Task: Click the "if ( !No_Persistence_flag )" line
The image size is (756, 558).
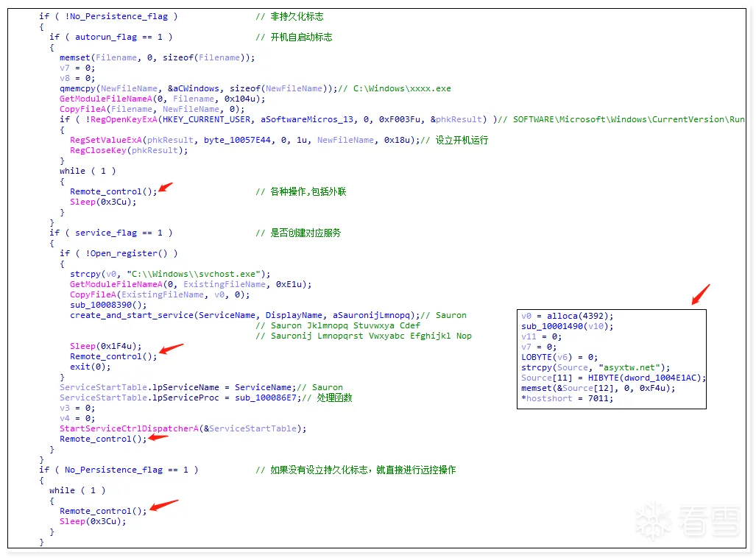Action: [x=108, y=16]
